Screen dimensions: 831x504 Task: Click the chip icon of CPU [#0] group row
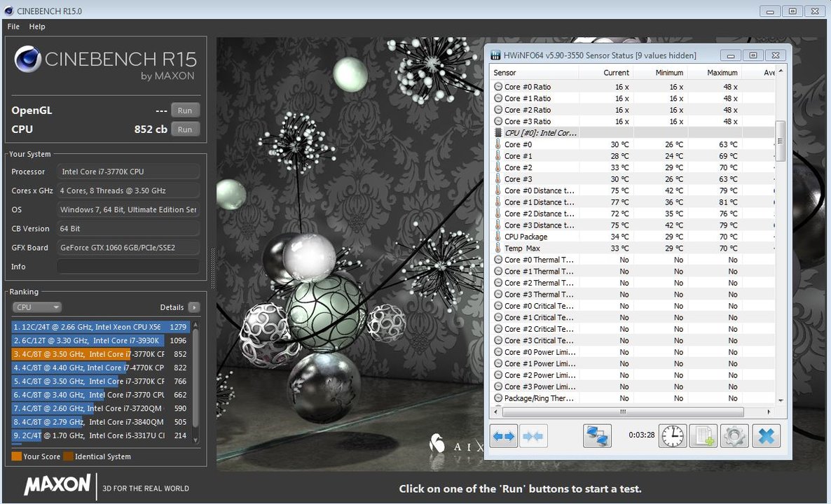click(497, 133)
